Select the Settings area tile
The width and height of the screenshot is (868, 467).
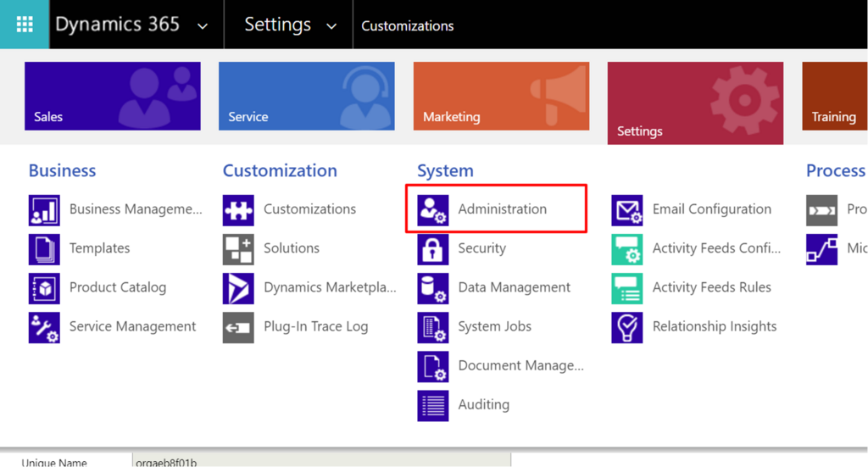click(x=695, y=103)
